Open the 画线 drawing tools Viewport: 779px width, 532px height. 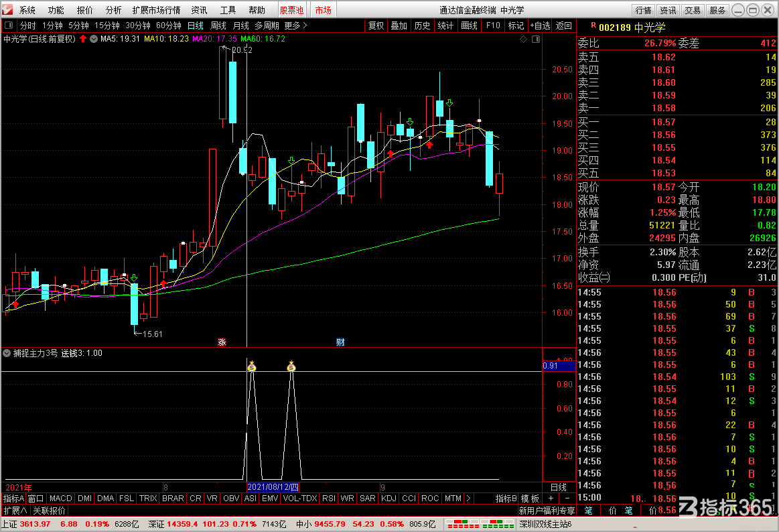click(x=469, y=25)
